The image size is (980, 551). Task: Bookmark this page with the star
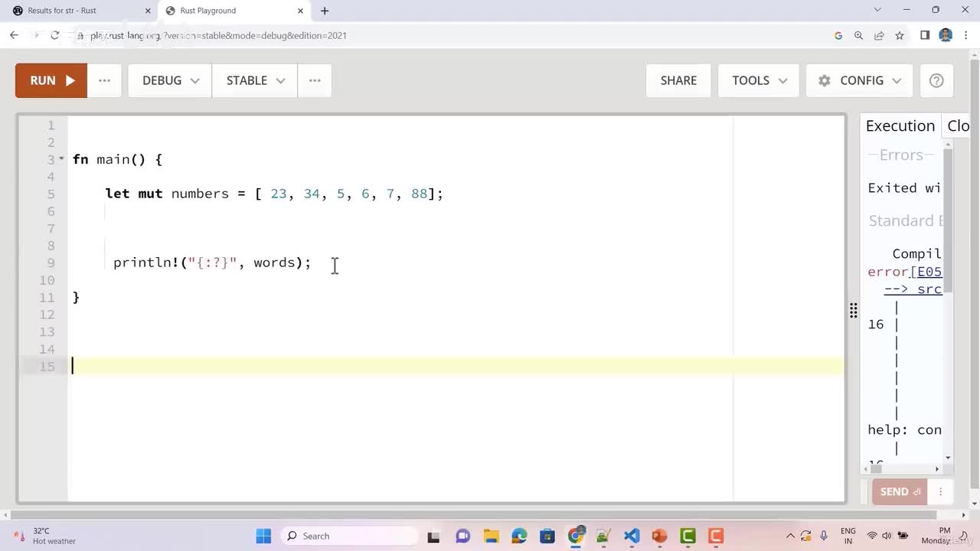900,35
